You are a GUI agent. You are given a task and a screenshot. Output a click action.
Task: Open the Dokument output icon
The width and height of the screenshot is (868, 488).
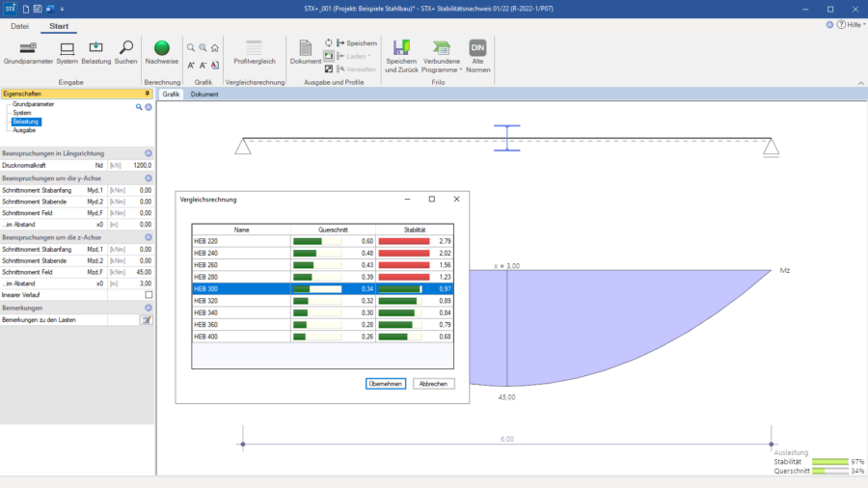point(305,52)
